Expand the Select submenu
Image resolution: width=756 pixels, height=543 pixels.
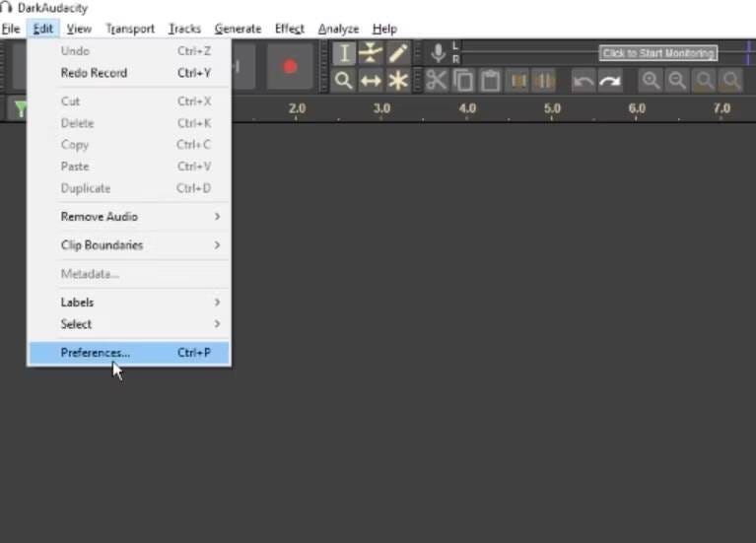pyautogui.click(x=129, y=324)
